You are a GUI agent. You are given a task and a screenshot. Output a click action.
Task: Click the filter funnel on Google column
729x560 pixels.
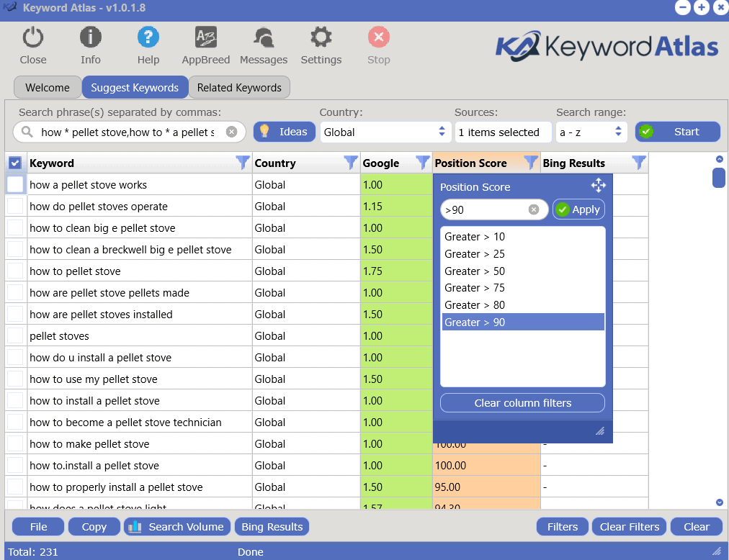point(423,163)
